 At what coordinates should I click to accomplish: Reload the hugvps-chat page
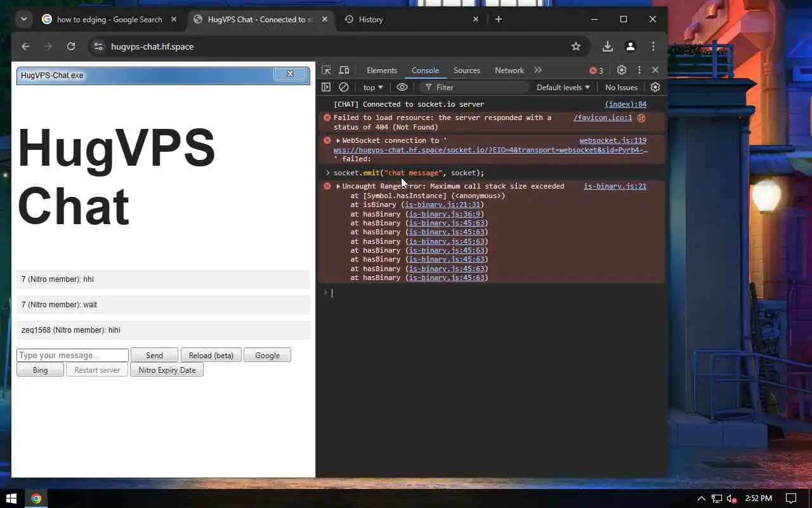(71, 46)
